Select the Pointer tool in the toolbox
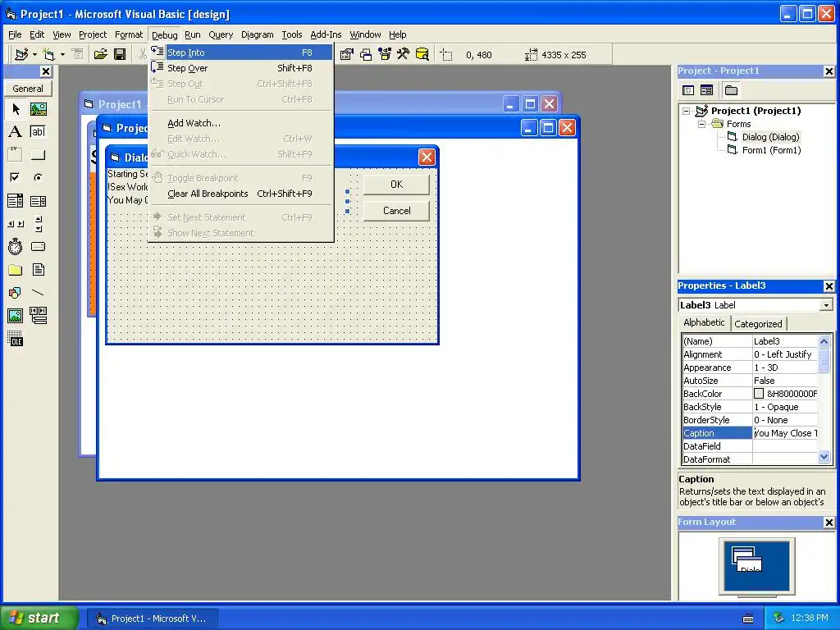Image resolution: width=840 pixels, height=630 pixels. point(16,109)
